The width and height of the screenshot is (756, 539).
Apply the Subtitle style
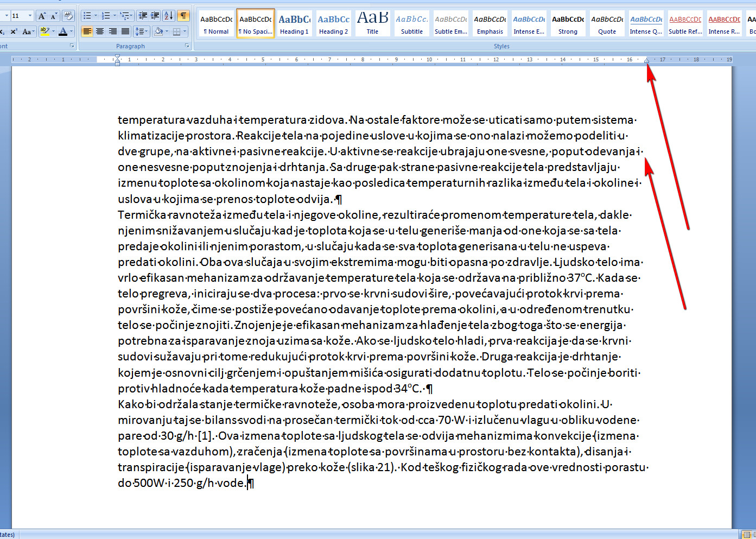tap(412, 23)
